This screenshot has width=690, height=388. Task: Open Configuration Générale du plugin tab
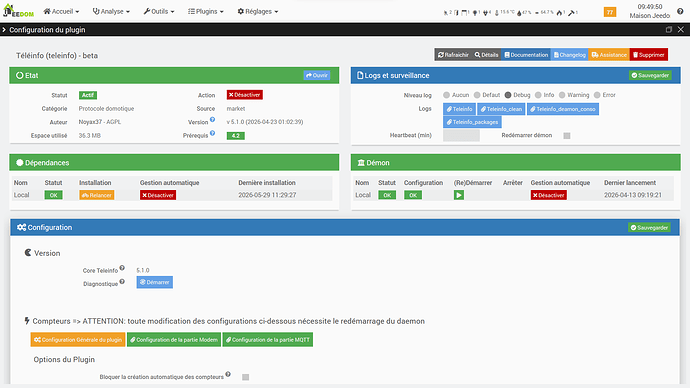(78, 340)
